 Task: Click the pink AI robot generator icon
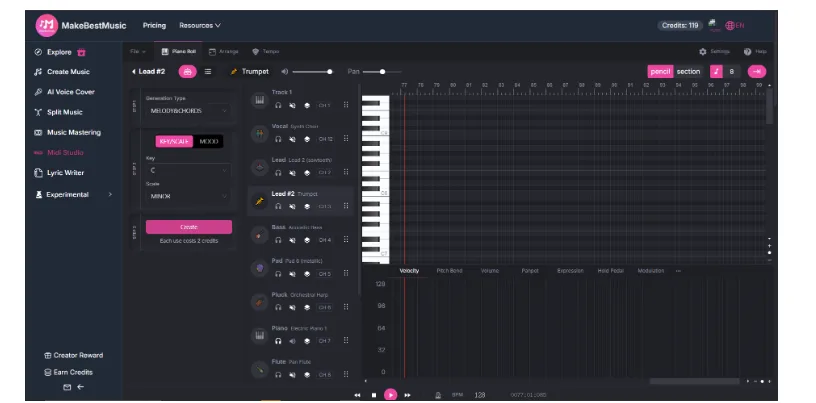[x=187, y=71]
